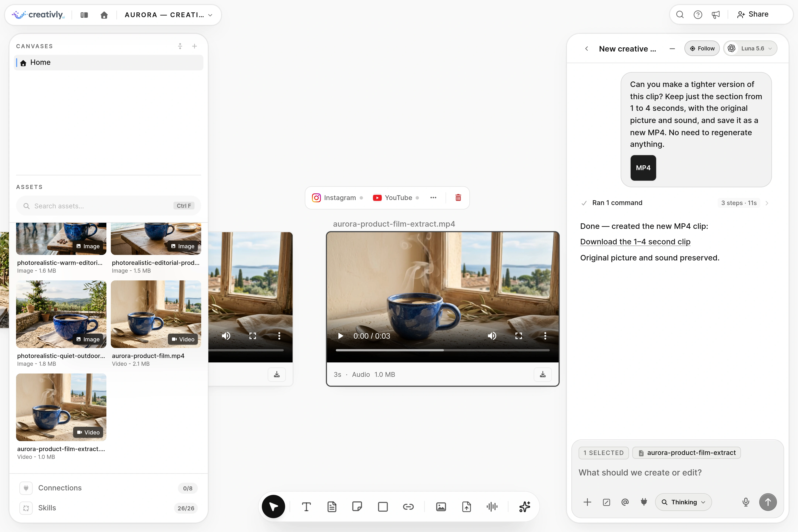Click the creativly logo
Image resolution: width=798 pixels, height=532 pixels.
pyautogui.click(x=38, y=15)
